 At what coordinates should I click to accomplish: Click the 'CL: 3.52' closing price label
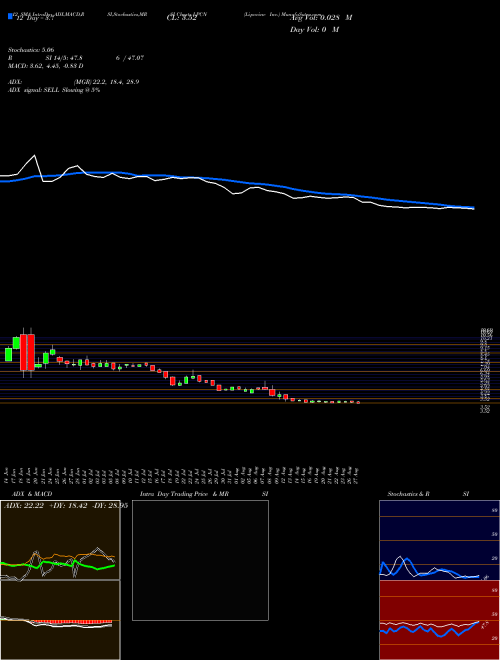pos(182,18)
